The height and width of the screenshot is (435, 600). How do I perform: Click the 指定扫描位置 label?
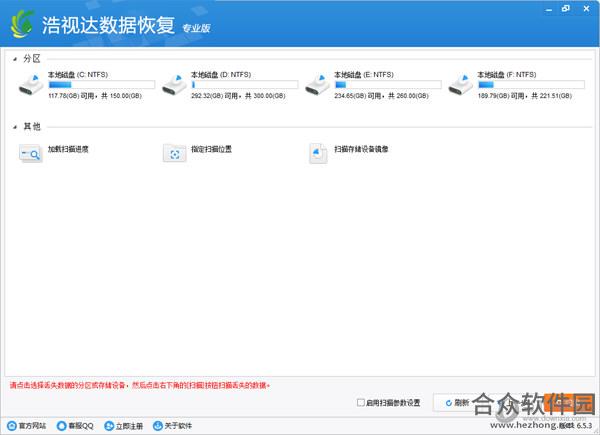click(212, 149)
